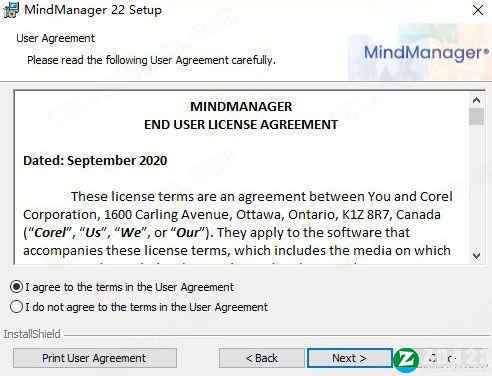Image resolution: width=492 pixels, height=376 pixels.
Task: Continue setup with the Next button
Action: pyautogui.click(x=350, y=358)
